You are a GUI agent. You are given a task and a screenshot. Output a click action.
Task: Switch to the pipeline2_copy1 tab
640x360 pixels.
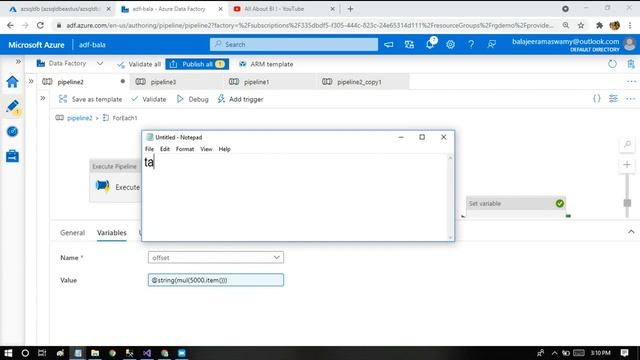pos(363,82)
